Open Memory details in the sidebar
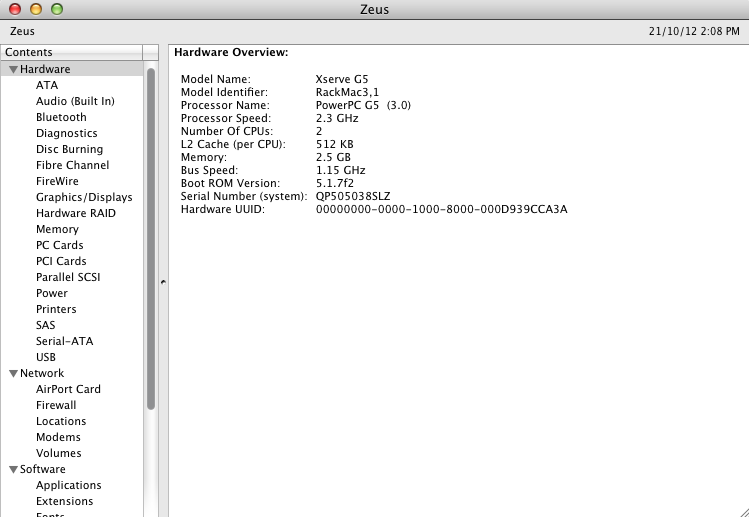 click(57, 229)
